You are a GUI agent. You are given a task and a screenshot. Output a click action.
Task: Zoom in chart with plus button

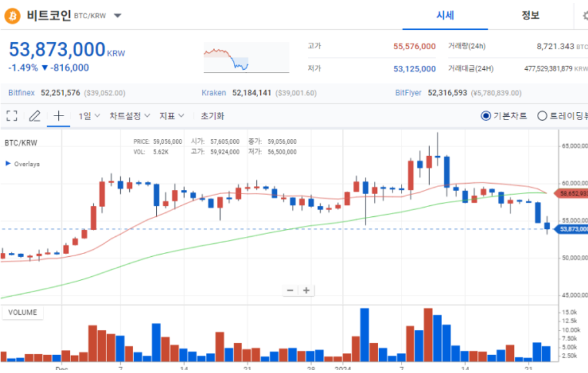tap(307, 291)
